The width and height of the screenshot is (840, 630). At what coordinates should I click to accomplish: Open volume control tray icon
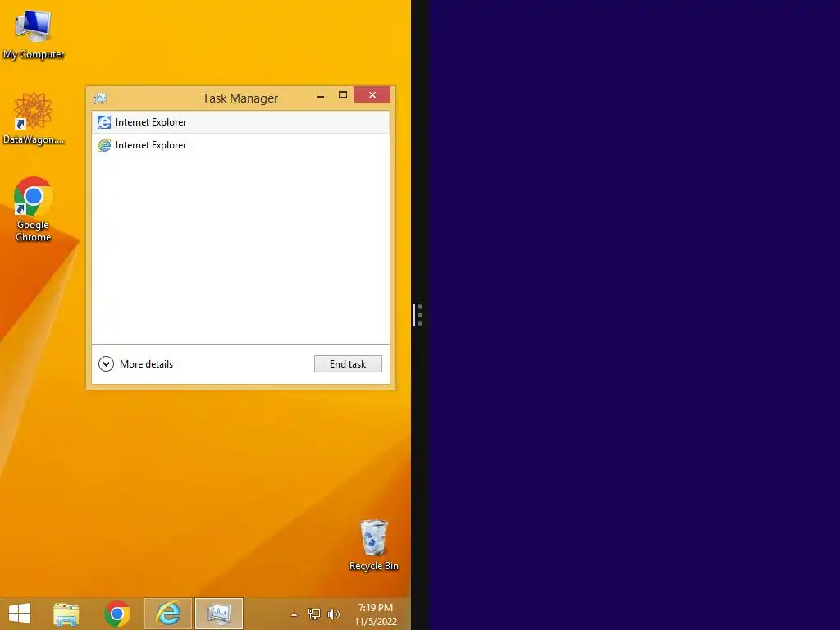334,614
